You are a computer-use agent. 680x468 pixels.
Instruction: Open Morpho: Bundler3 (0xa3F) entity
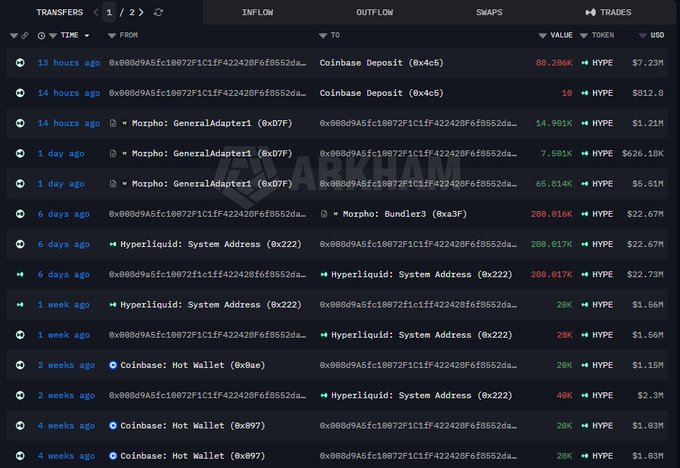click(x=405, y=214)
